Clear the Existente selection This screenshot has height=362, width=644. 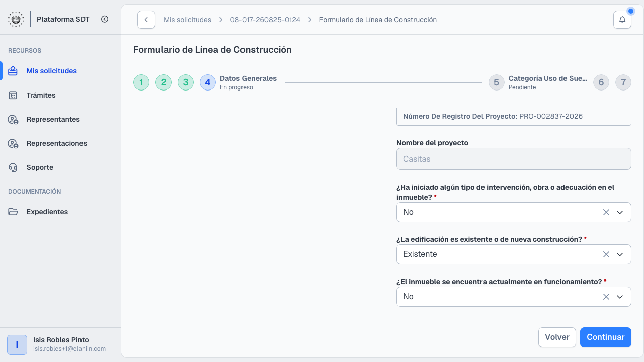tap(606, 254)
